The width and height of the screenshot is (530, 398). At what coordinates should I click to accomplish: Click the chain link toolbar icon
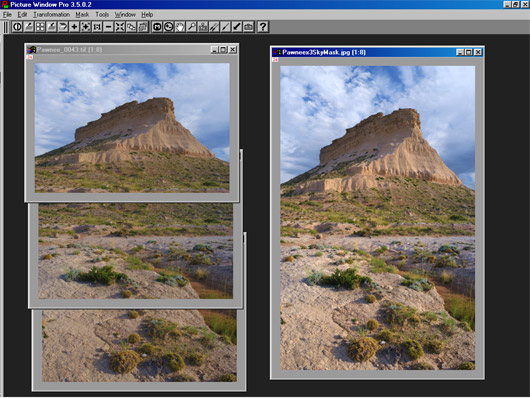(x=131, y=27)
